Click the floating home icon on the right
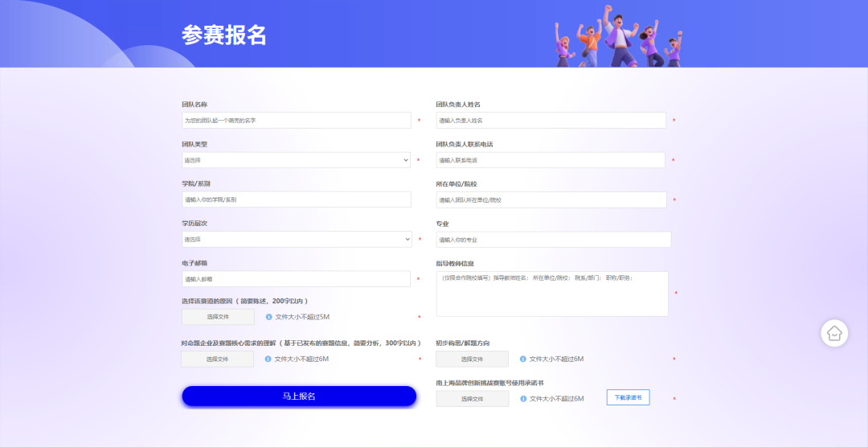Screen dimensions: 868x448 tap(834, 333)
